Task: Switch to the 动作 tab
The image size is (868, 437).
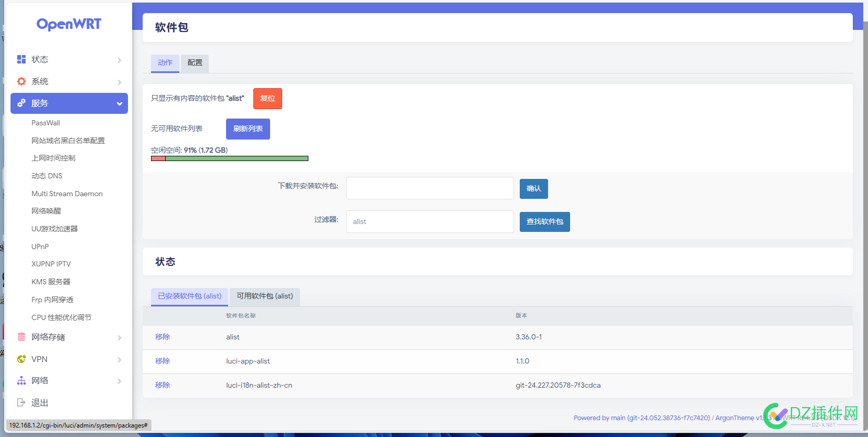Action: (165, 63)
